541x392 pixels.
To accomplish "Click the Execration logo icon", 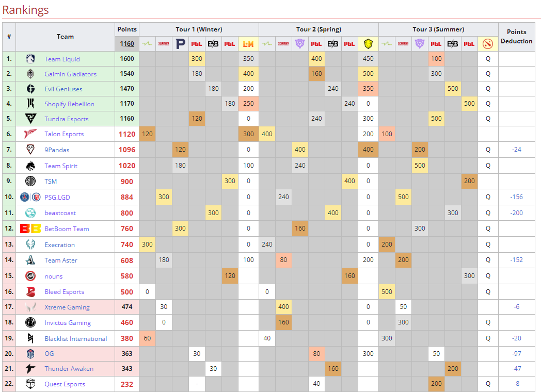I will (30, 244).
